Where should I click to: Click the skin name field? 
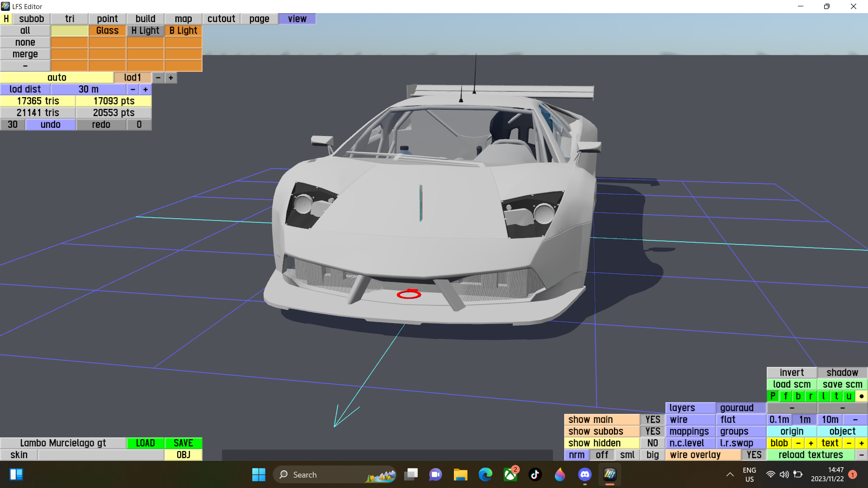(101, 455)
